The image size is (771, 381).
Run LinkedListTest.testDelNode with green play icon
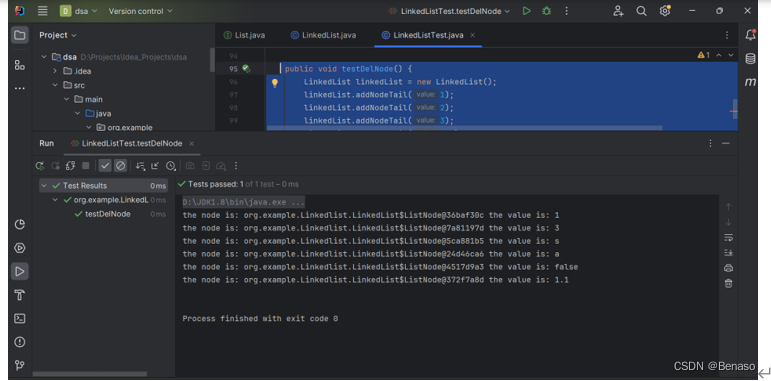point(527,11)
